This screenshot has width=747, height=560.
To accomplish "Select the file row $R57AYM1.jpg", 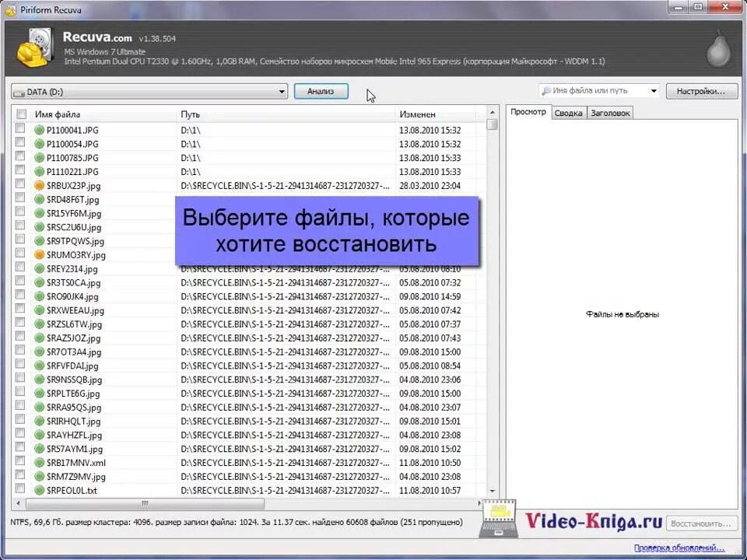I will (x=250, y=449).
